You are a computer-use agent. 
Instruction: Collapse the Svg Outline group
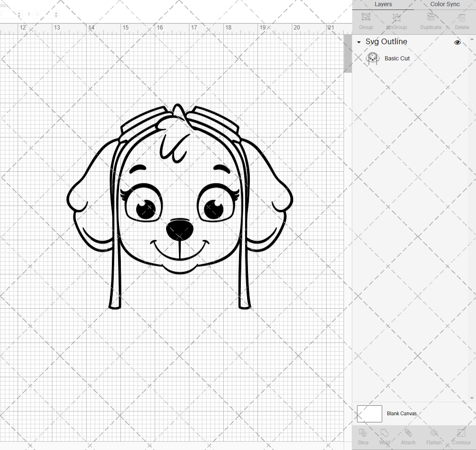click(x=358, y=42)
